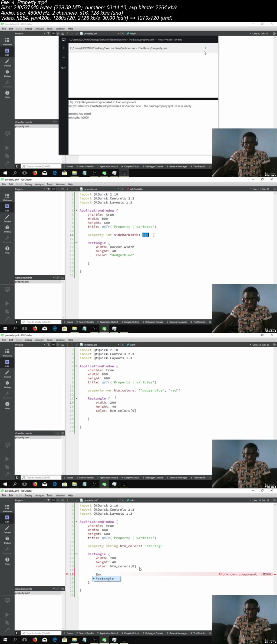Open Firefox from taskbar in 00:02:52 frame
277x644 pixels.
tap(35, 173)
